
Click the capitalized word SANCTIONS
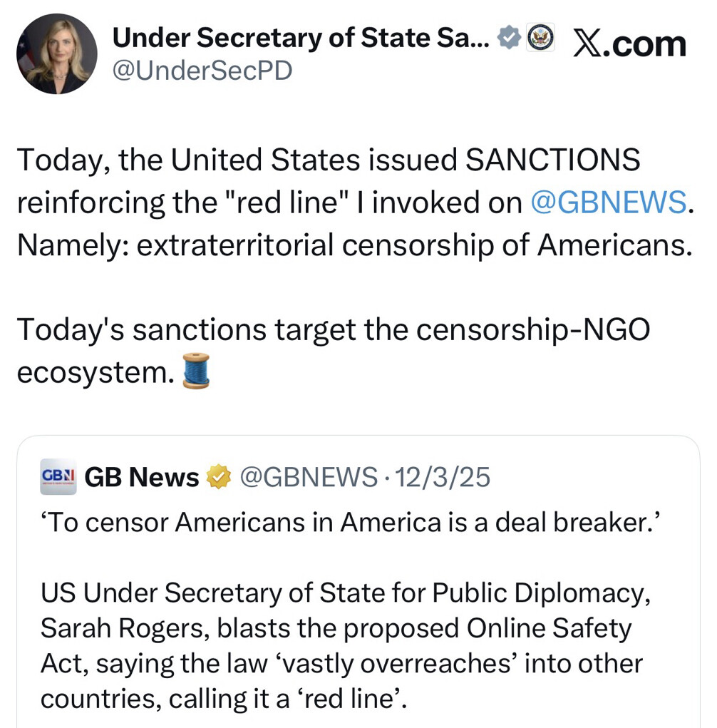[552, 160]
